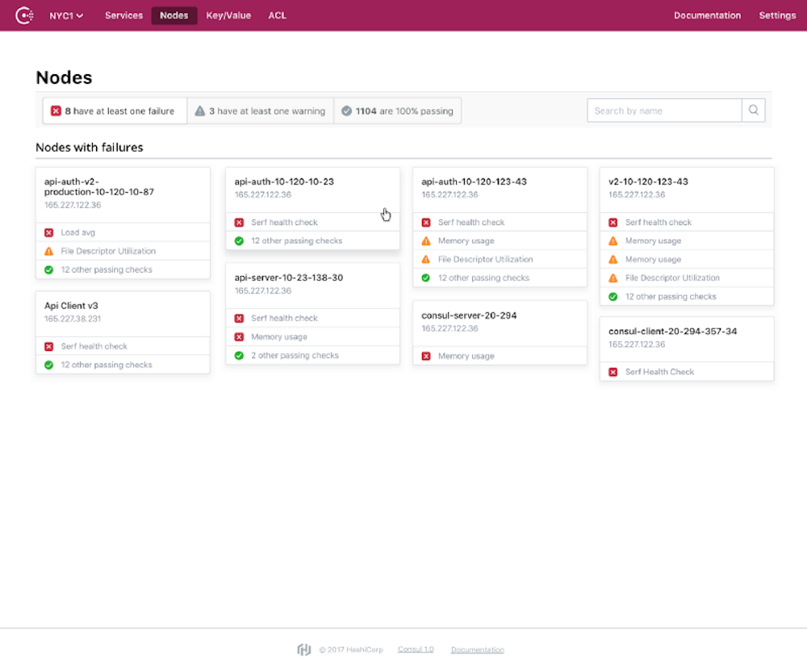Screen dimensions: 807x672
Task: Open the Consul 1.0 footer link
Action: (416, 649)
